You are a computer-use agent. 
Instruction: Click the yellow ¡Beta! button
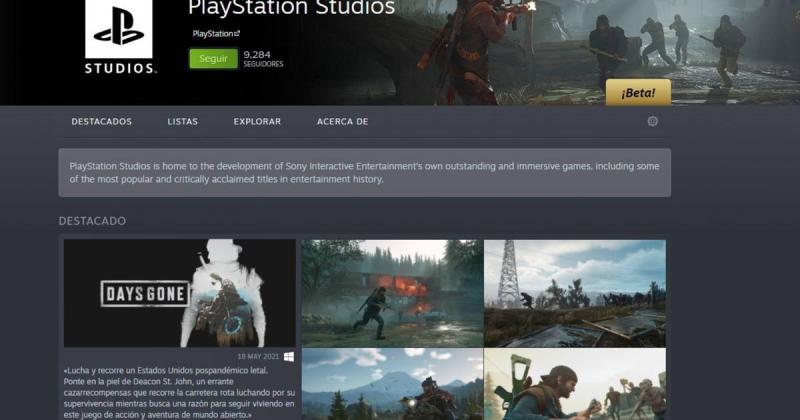coord(638,93)
